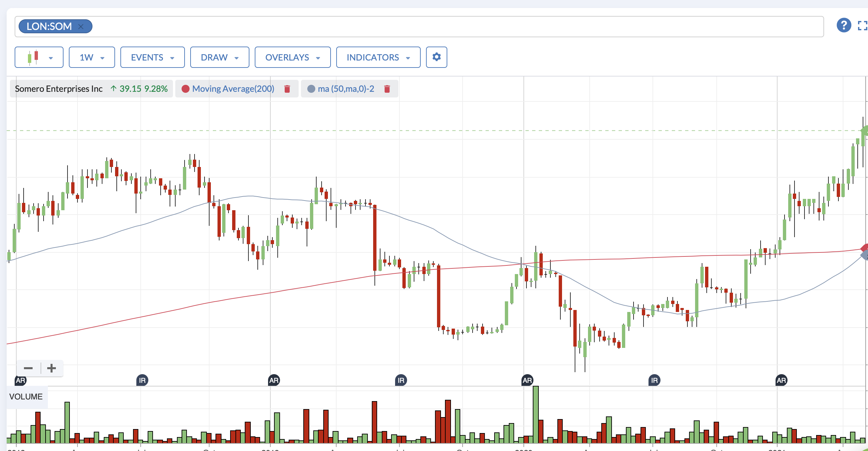Click the first AR event marker
868x451 pixels.
[x=21, y=380]
